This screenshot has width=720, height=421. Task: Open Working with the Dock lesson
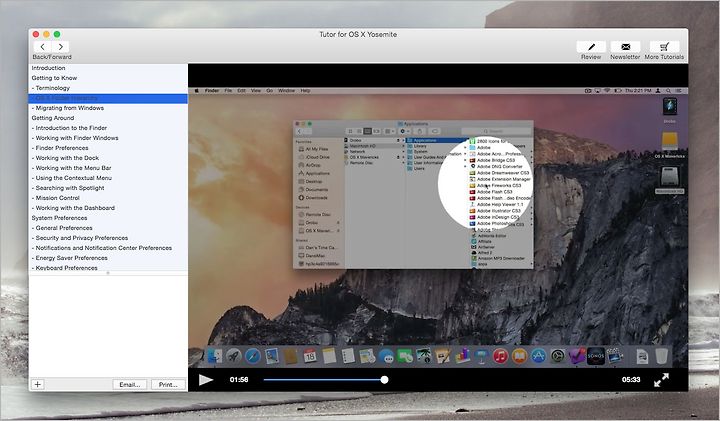click(x=108, y=158)
